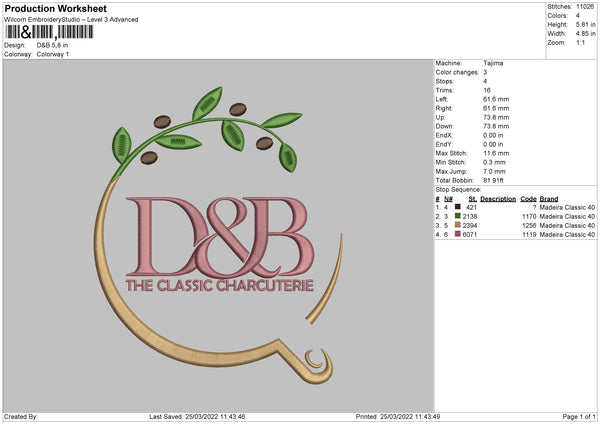
Task: Click 'Wilcom EmbroideryStudio – Level 3 Advanced' text
Action: [71, 20]
